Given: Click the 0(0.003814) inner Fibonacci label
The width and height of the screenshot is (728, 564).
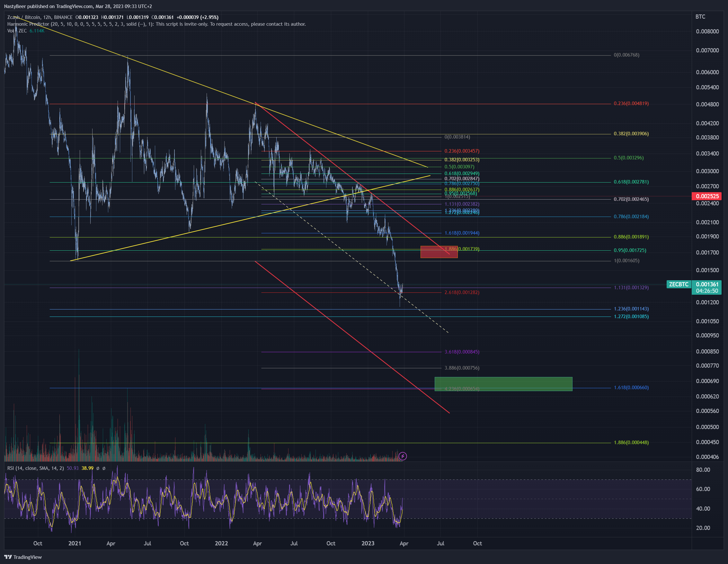Looking at the screenshot, I should (457, 137).
